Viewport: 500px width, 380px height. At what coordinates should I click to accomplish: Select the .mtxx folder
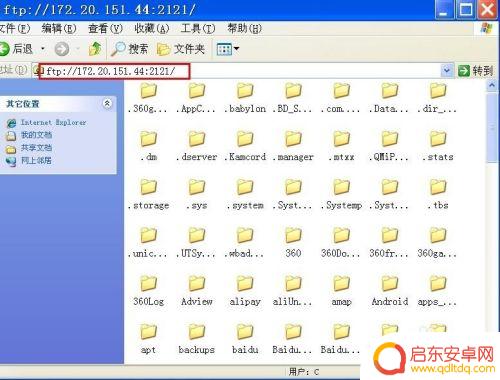tap(341, 147)
